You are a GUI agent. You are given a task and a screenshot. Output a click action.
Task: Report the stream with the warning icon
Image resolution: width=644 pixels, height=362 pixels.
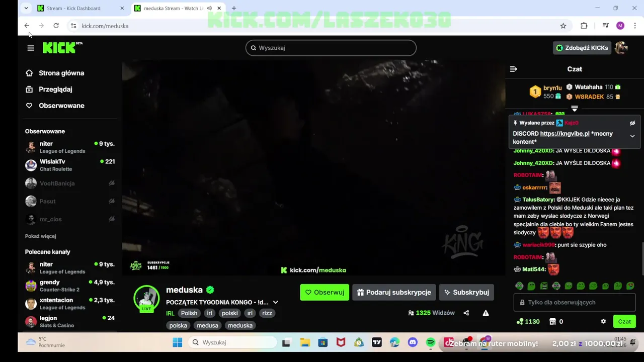[486, 313]
